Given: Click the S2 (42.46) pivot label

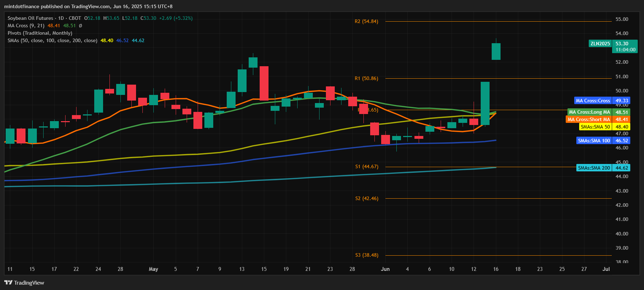Looking at the screenshot, I should click(x=367, y=198).
